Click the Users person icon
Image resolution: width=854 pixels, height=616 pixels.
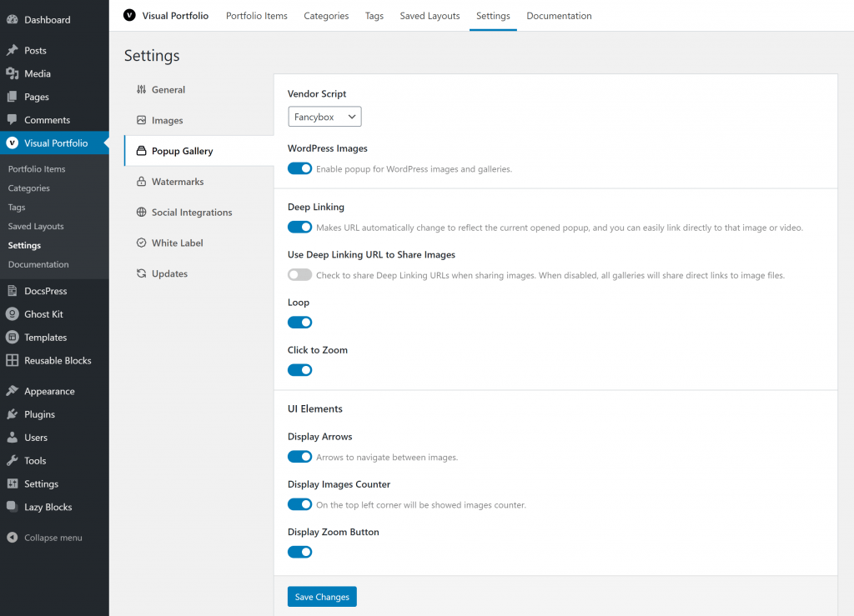pos(12,438)
